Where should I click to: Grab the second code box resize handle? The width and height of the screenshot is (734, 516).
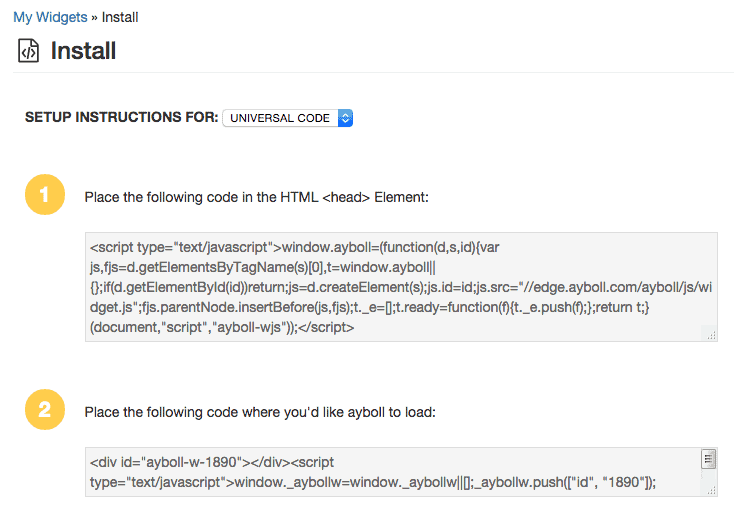(712, 490)
